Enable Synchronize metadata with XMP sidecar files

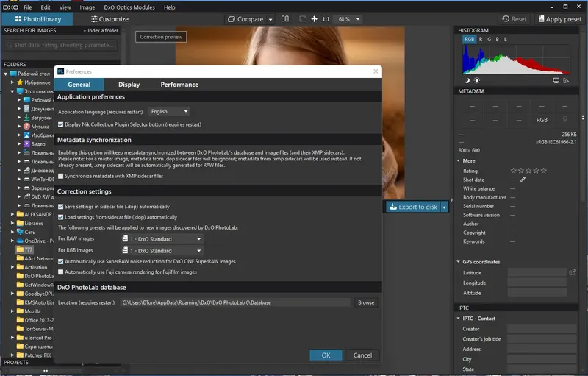pyautogui.click(x=61, y=176)
